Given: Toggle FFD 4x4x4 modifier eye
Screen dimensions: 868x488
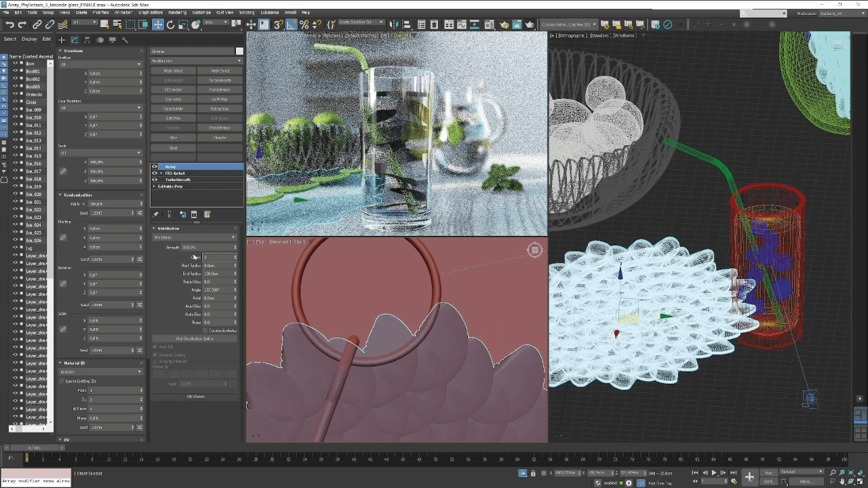Looking at the screenshot, I should [x=155, y=174].
